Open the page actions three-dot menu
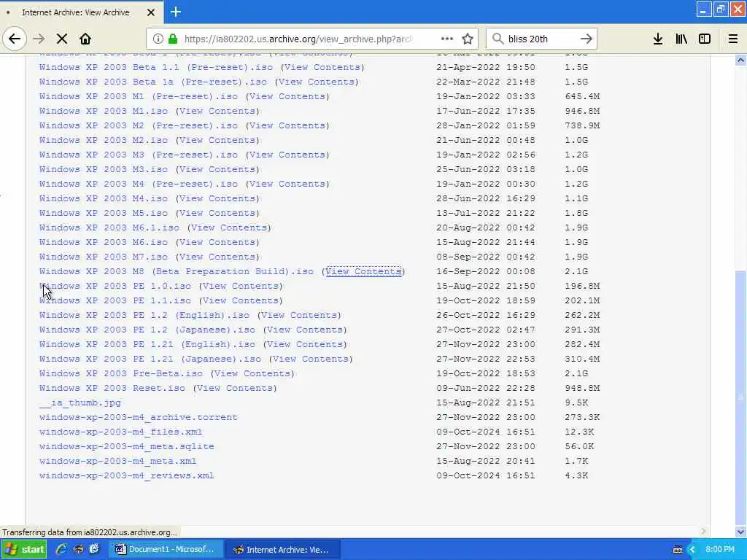Viewport: 747px width, 560px height. [x=447, y=39]
